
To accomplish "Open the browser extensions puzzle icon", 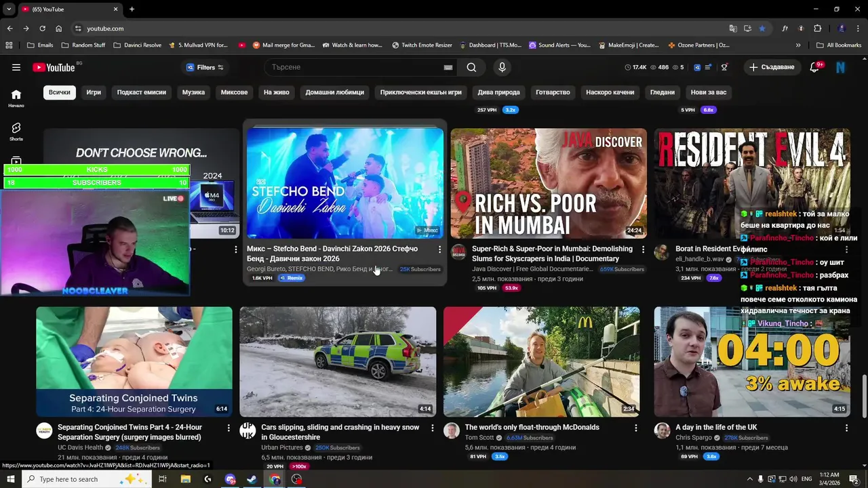I will [818, 28].
